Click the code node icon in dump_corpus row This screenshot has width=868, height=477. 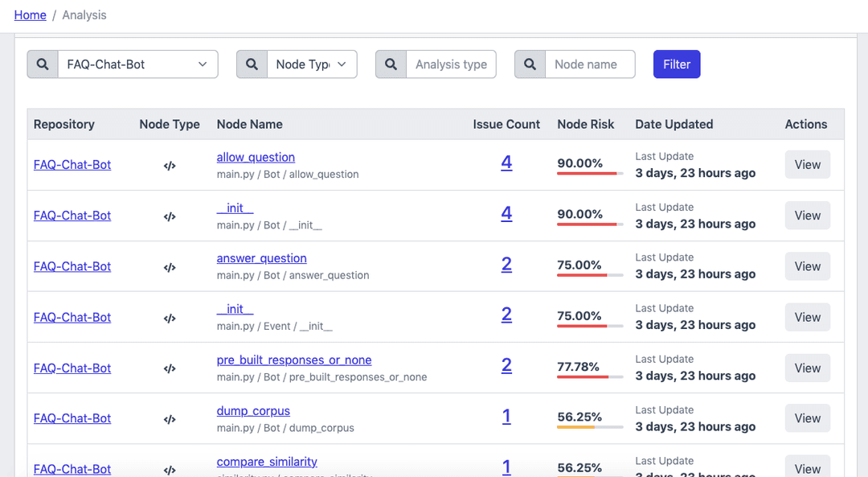170,419
